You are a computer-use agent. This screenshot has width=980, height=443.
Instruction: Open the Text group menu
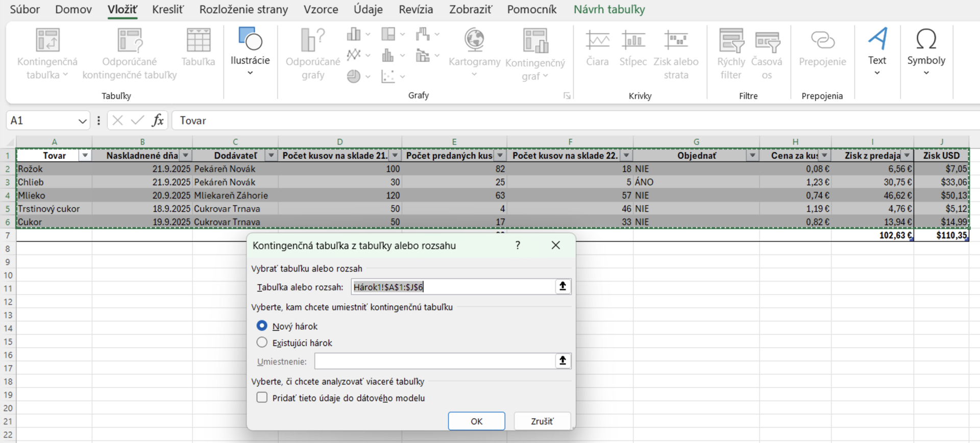point(877,52)
